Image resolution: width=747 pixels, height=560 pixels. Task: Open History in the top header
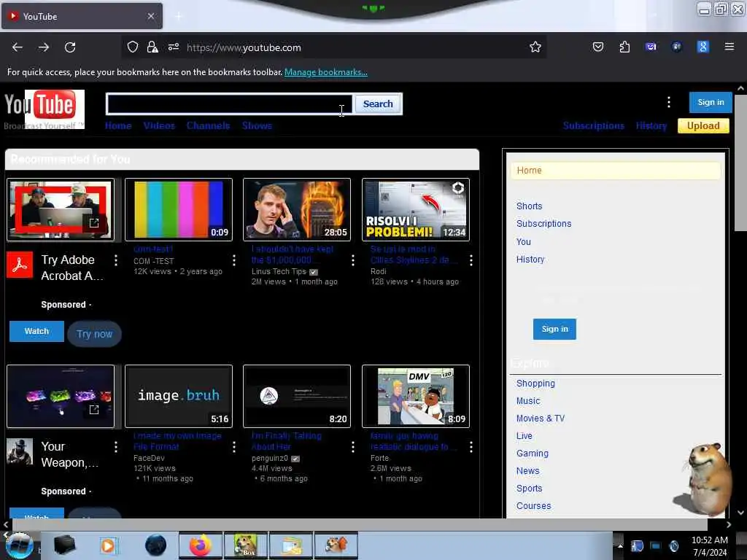pos(651,125)
